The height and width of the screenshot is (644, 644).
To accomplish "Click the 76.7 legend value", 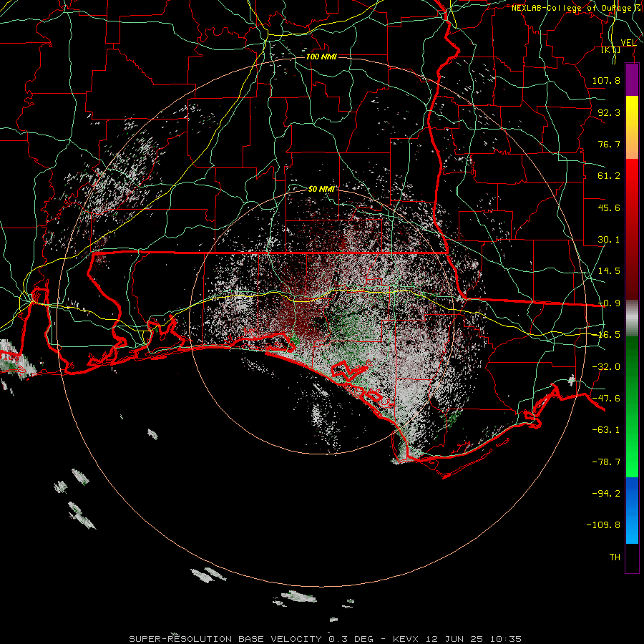I will tap(609, 144).
